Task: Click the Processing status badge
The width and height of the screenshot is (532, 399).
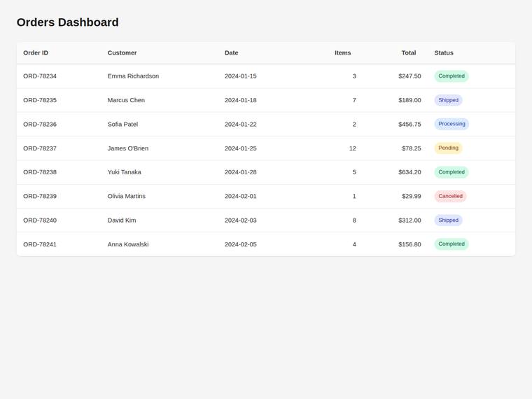Action: pyautogui.click(x=451, y=124)
